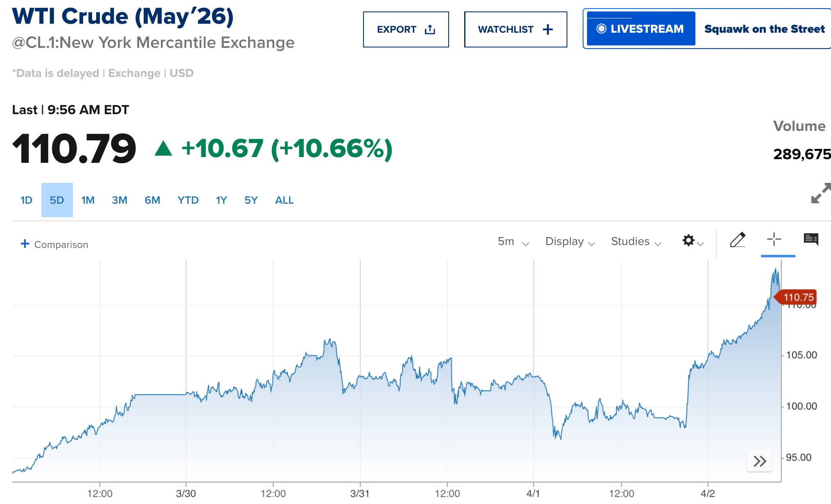
Task: Open Squawk on the Street link
Action: (764, 29)
